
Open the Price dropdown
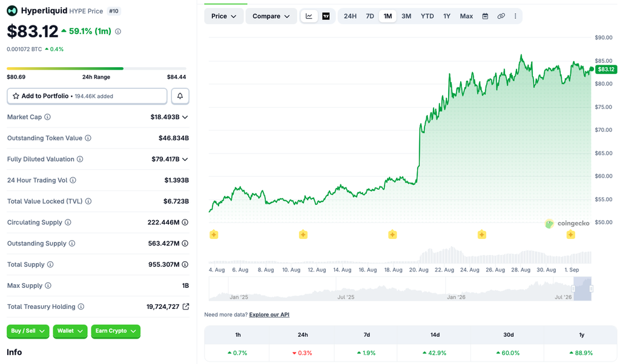click(224, 16)
